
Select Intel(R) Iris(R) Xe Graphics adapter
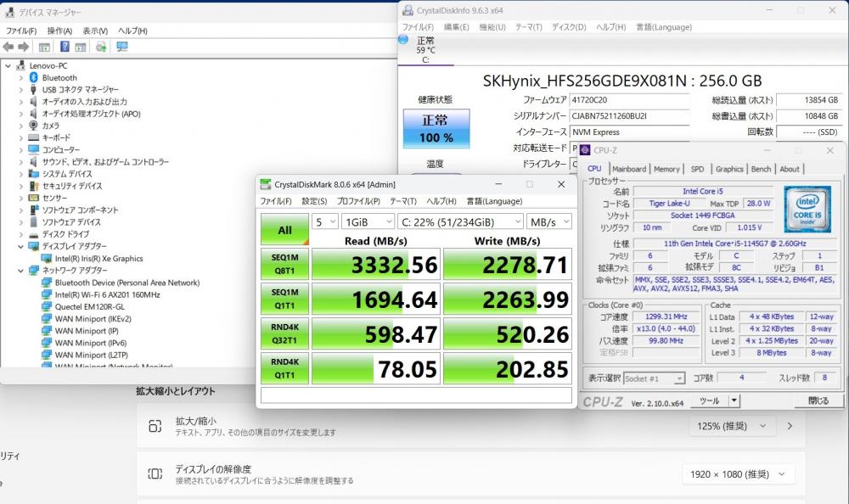tap(98, 258)
